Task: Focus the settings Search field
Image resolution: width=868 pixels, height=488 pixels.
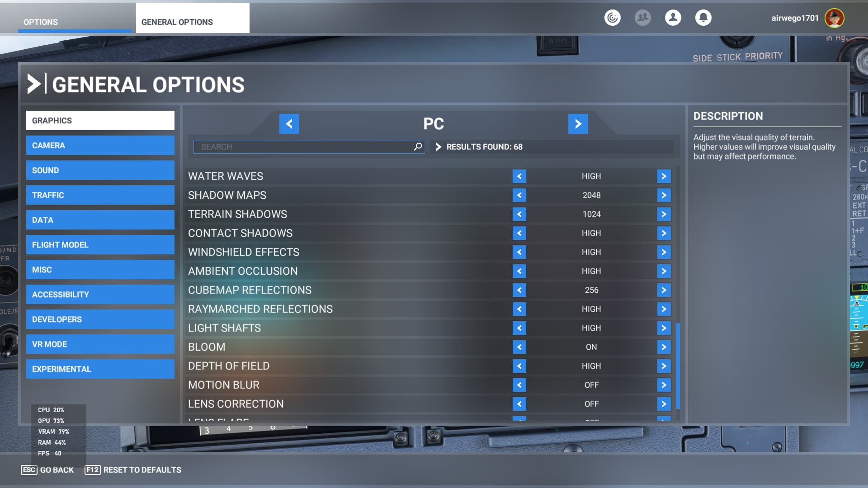Action: 309,147
